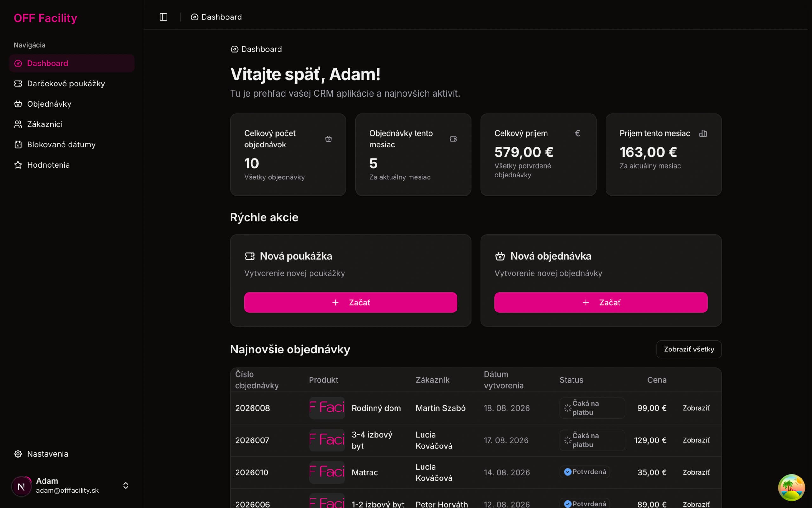Click the Blokované dátumy calendar icon
Screen dimensions: 812x508
click(18, 144)
